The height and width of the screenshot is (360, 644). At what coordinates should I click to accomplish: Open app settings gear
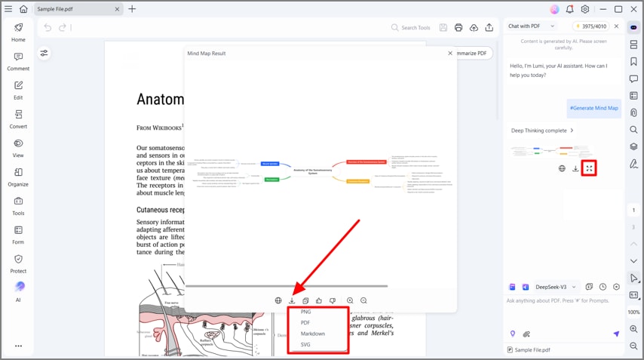click(x=585, y=9)
